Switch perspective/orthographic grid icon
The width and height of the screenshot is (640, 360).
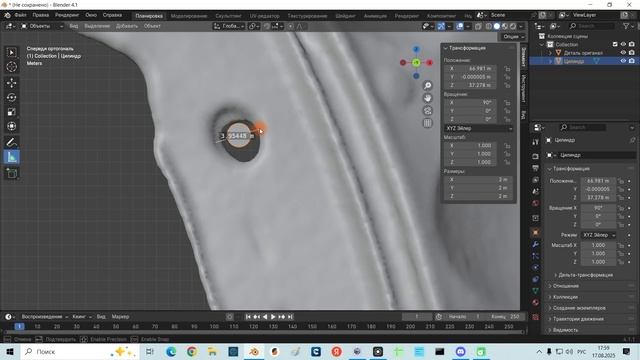tap(427, 123)
